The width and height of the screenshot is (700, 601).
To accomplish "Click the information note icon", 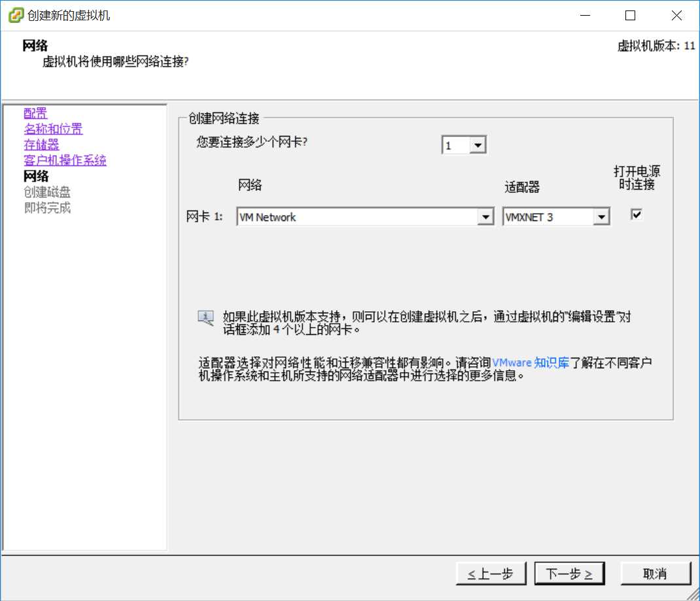I will (x=206, y=318).
